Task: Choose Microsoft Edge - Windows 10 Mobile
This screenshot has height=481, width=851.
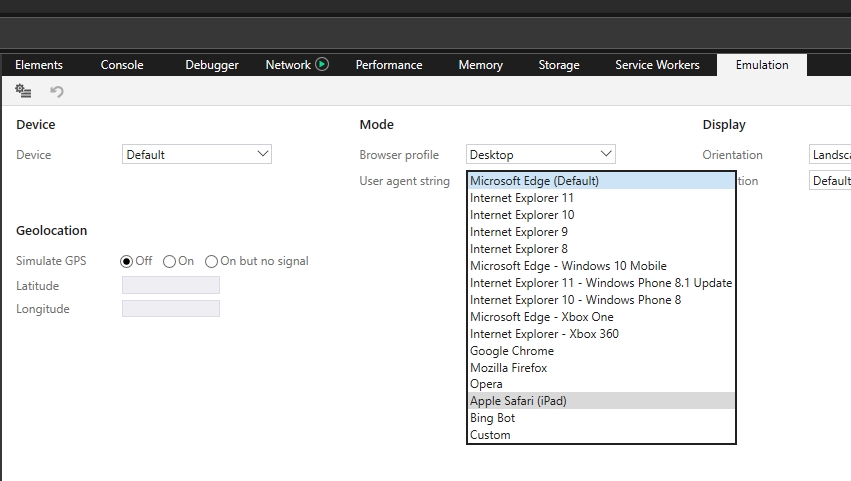Action: (601, 265)
